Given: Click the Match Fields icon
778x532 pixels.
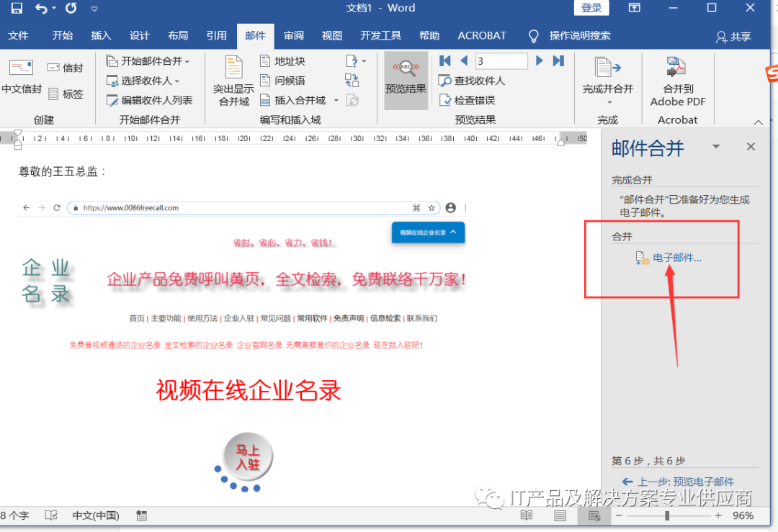Looking at the screenshot, I should tap(352, 80).
